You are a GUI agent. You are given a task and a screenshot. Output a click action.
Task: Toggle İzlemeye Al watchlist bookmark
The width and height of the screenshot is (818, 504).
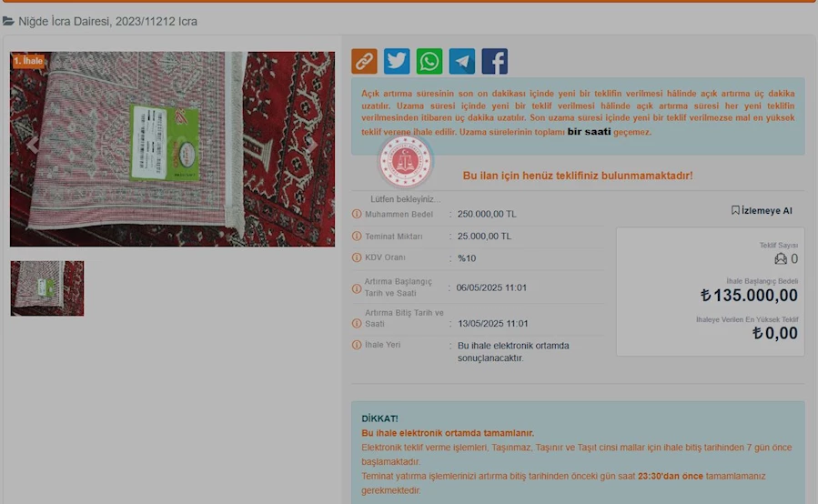(x=762, y=210)
